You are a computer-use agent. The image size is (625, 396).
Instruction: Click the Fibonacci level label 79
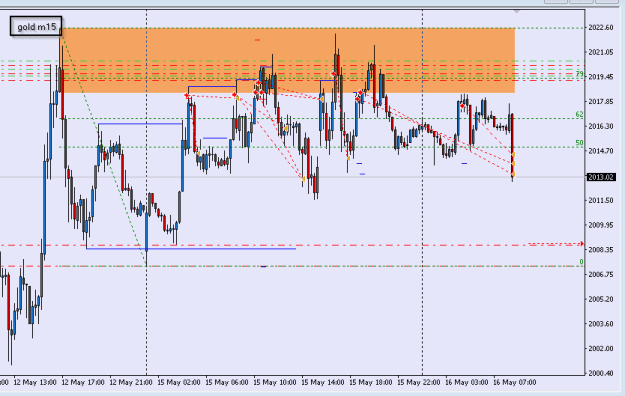579,74
